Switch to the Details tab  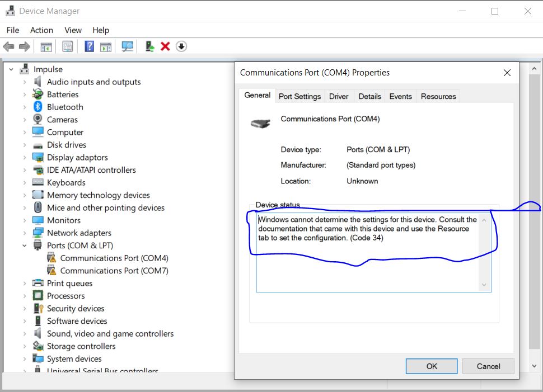(369, 96)
